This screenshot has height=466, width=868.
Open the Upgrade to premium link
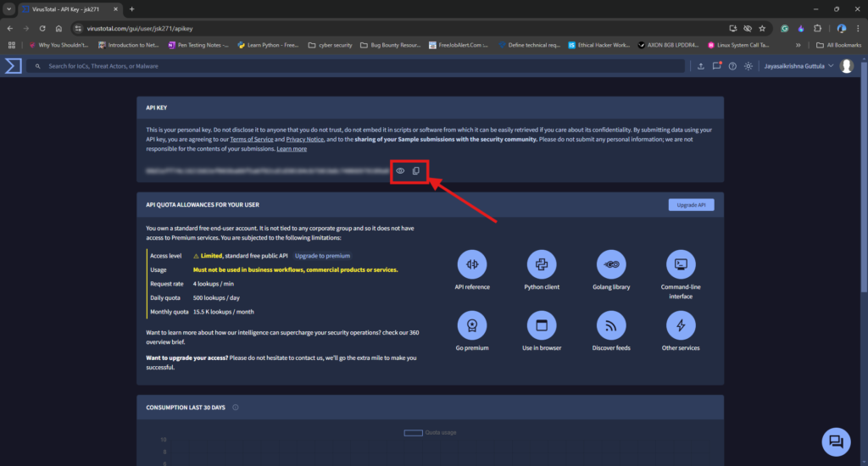pos(322,256)
